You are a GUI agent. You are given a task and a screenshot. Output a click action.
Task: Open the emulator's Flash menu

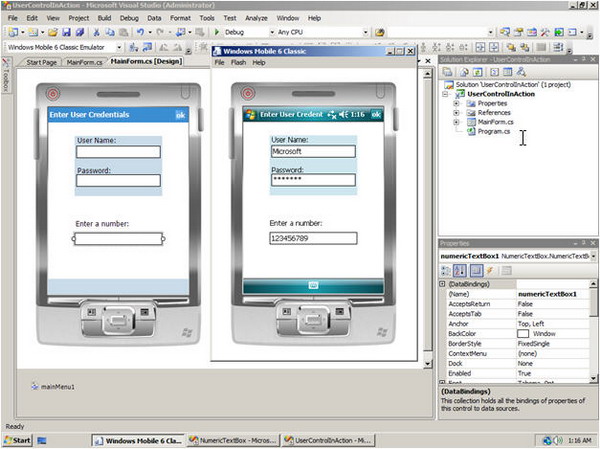238,62
